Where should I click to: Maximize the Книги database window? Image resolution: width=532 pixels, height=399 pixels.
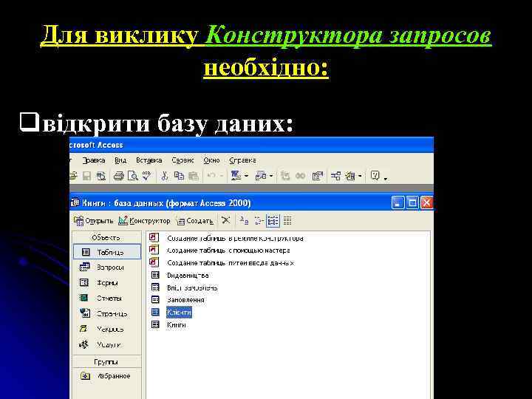point(412,203)
